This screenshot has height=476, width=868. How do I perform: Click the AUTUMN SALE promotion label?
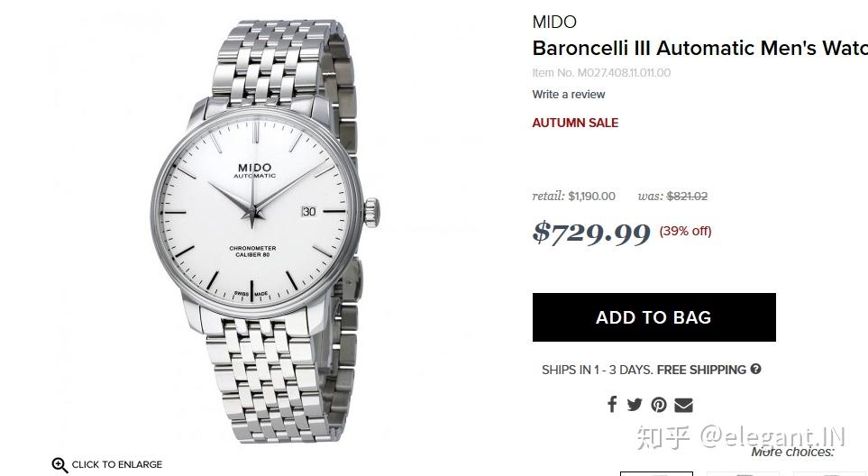coord(575,123)
